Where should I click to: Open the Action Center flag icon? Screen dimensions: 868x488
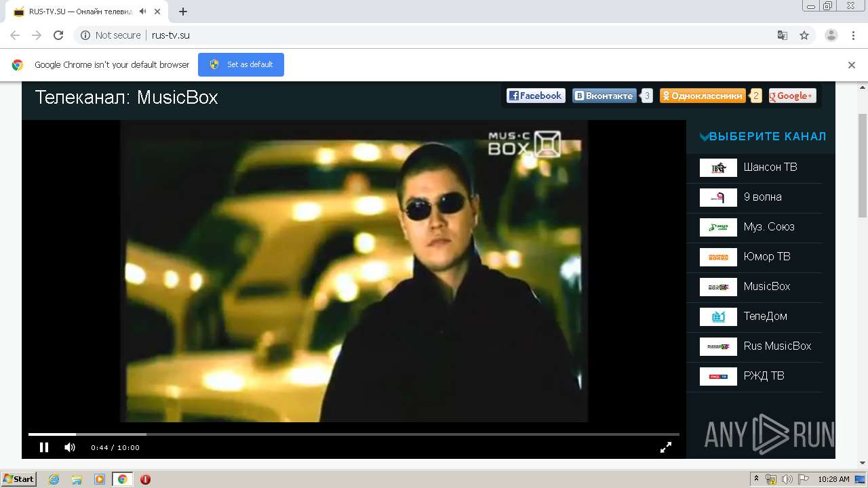coord(803,479)
